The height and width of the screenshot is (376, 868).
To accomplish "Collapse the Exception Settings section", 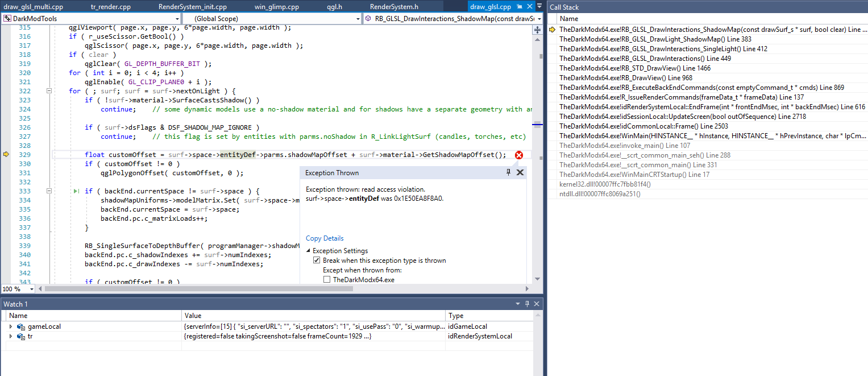I will [x=309, y=251].
